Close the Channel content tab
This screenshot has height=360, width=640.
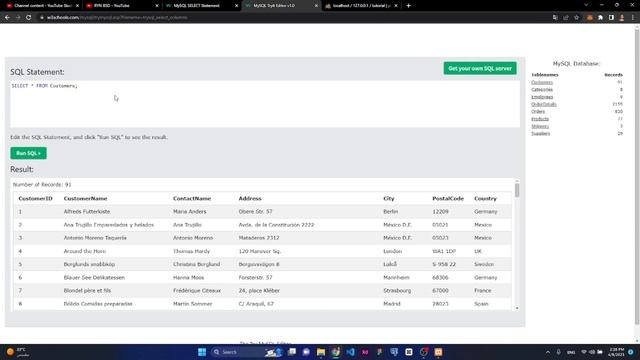tap(77, 6)
